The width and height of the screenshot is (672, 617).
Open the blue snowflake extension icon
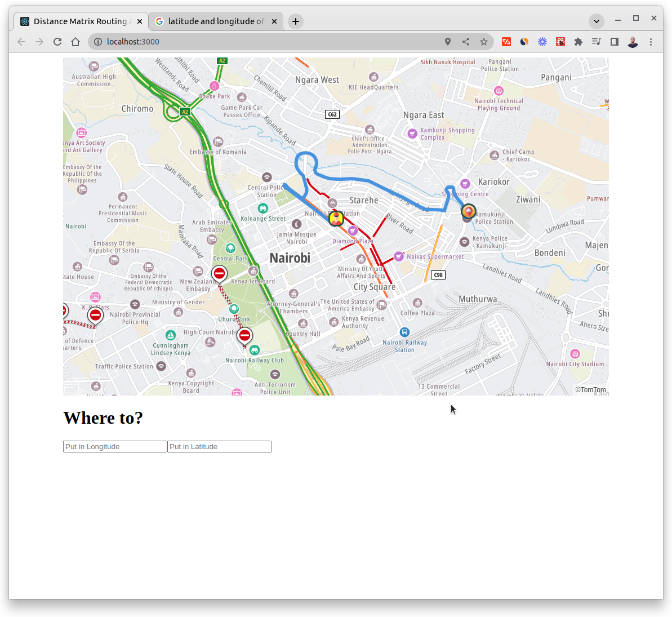[542, 42]
